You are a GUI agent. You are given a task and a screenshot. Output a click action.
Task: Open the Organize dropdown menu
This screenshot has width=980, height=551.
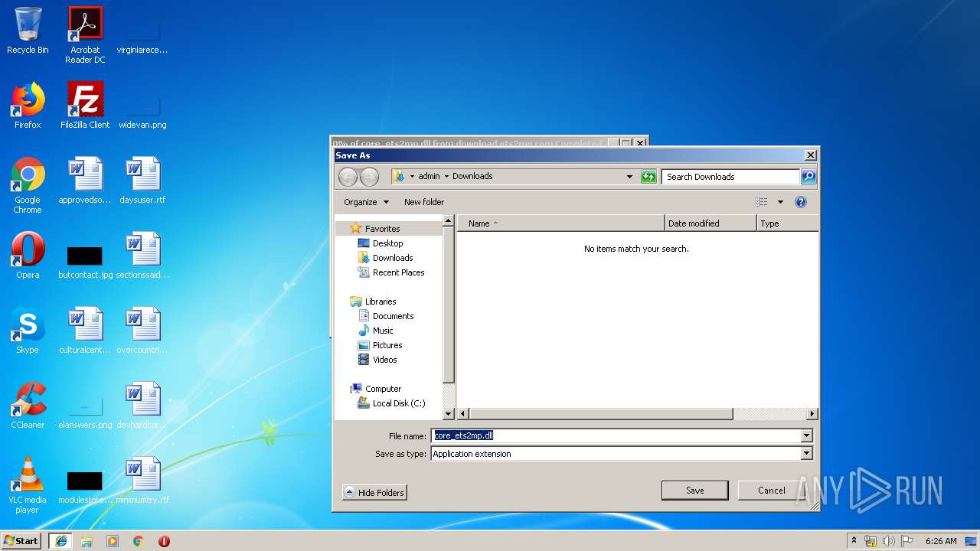coord(366,202)
